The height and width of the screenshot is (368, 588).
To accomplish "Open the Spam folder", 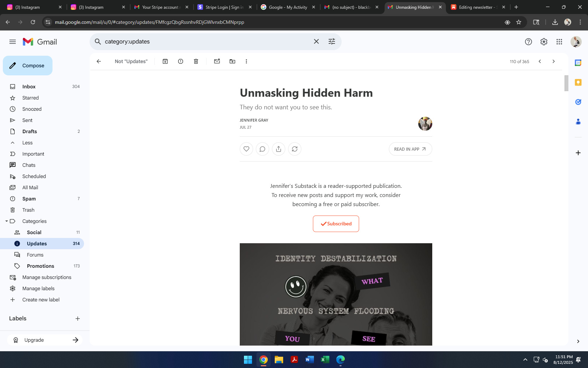I will pyautogui.click(x=42, y=199).
